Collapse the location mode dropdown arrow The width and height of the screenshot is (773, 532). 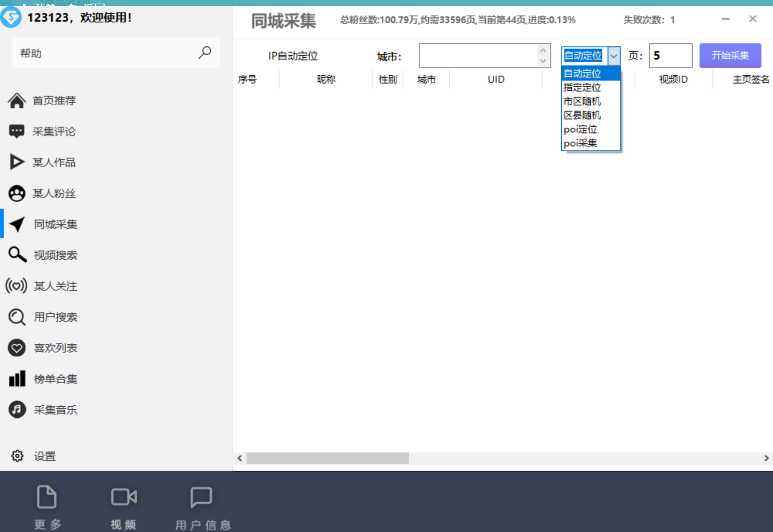click(614, 56)
